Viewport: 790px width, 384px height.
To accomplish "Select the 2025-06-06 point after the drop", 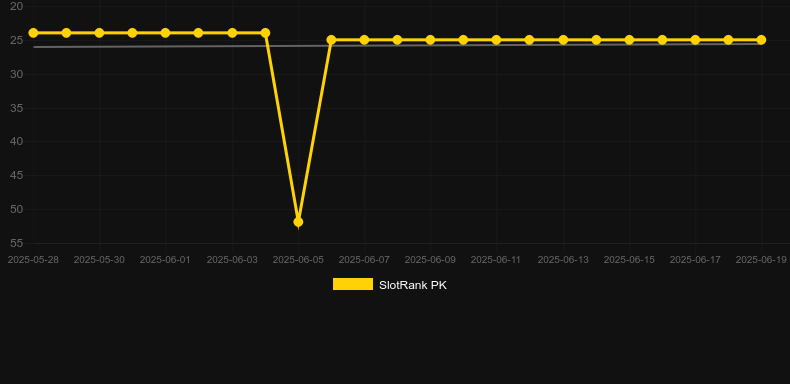I will click(331, 40).
